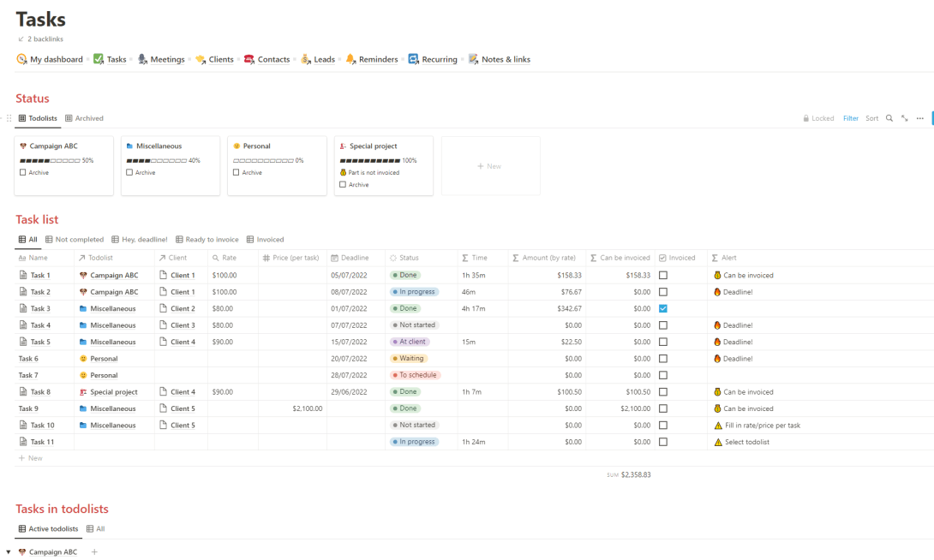Click the Contacts telephone icon

pos(249,59)
